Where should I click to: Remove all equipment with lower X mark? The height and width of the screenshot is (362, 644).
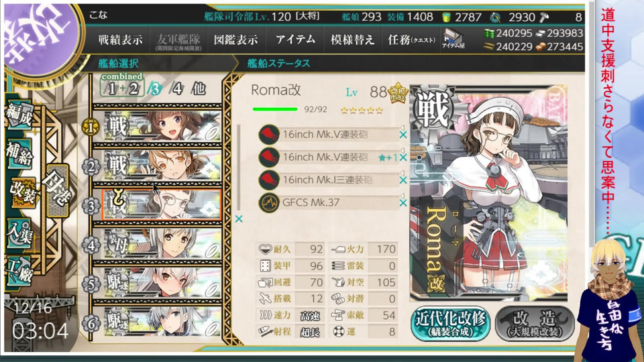239,219
